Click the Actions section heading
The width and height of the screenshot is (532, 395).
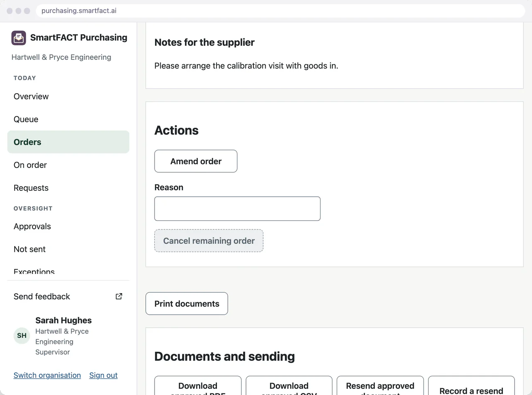176,130
